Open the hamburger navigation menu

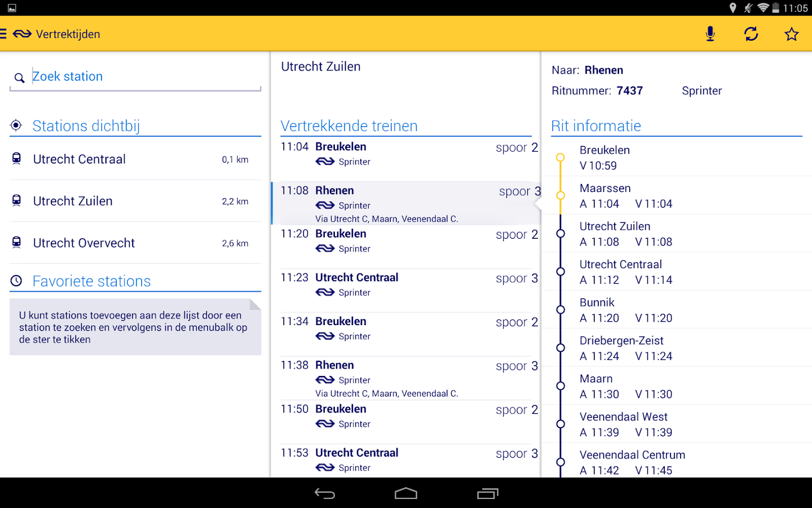[x=3, y=34]
